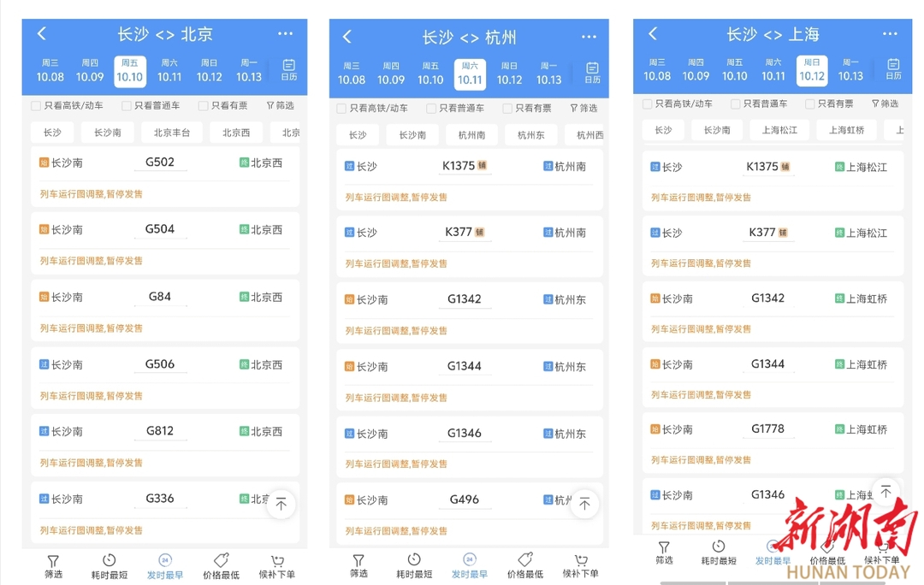Open top 筛选 filter on 长沙 <> 杭州 screen
The image size is (924, 585).
click(x=583, y=109)
